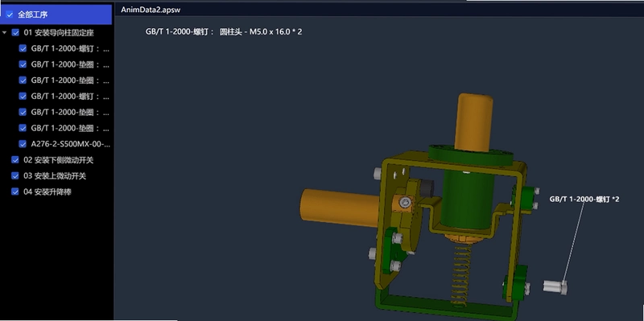Pick the horizontal orange cylinder part
This screenshot has height=321, width=644.
(340, 208)
